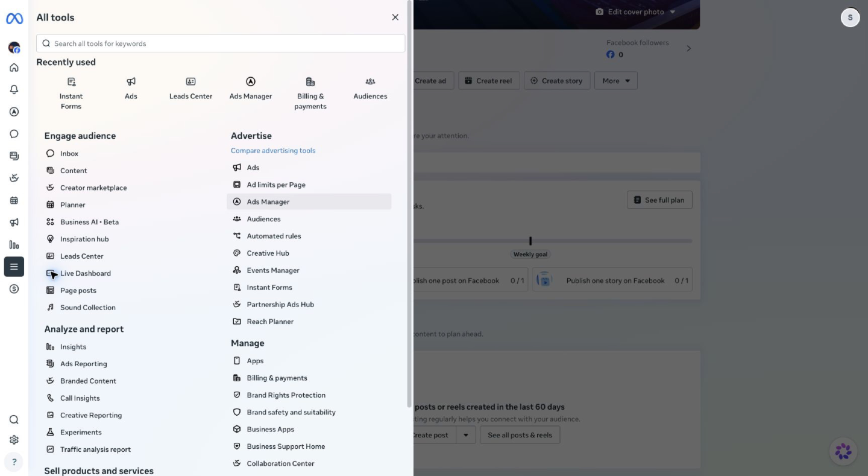Screen dimensions: 868x476
Task: Open Edit cover photo dropdown
Action: (635, 12)
